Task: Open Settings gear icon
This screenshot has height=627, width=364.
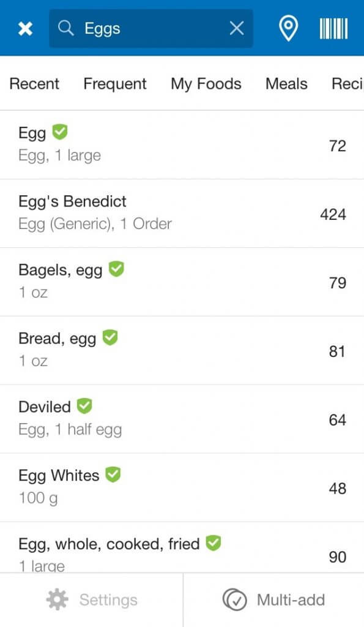Action: (x=57, y=599)
